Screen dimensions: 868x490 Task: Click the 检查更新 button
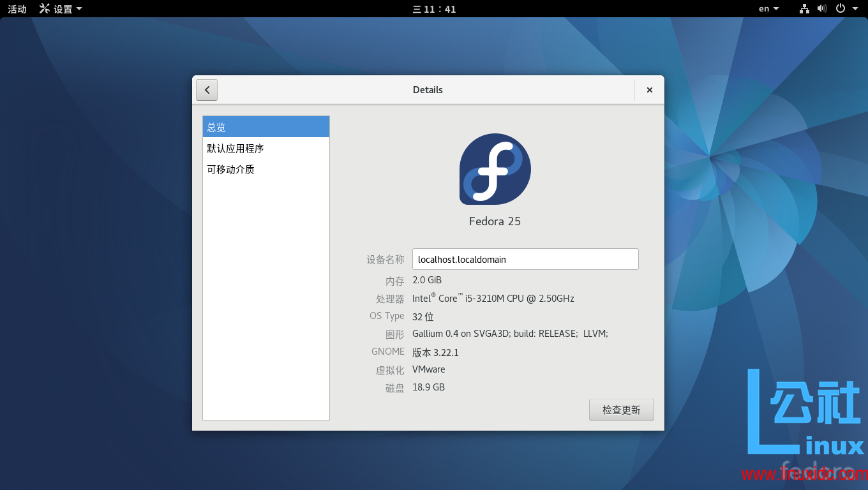[622, 410]
